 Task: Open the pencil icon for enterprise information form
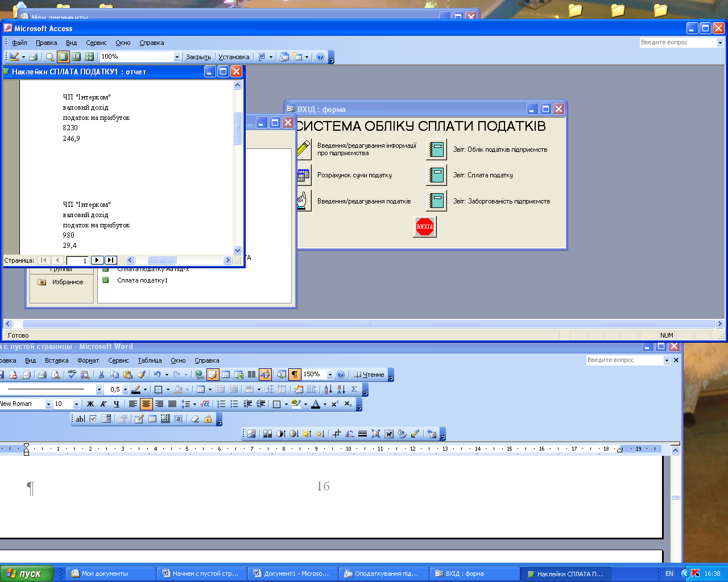point(304,149)
